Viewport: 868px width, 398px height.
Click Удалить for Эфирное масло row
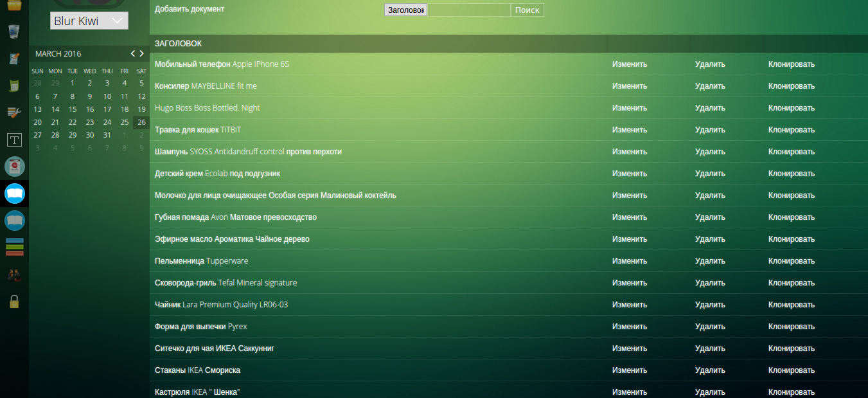(710, 239)
